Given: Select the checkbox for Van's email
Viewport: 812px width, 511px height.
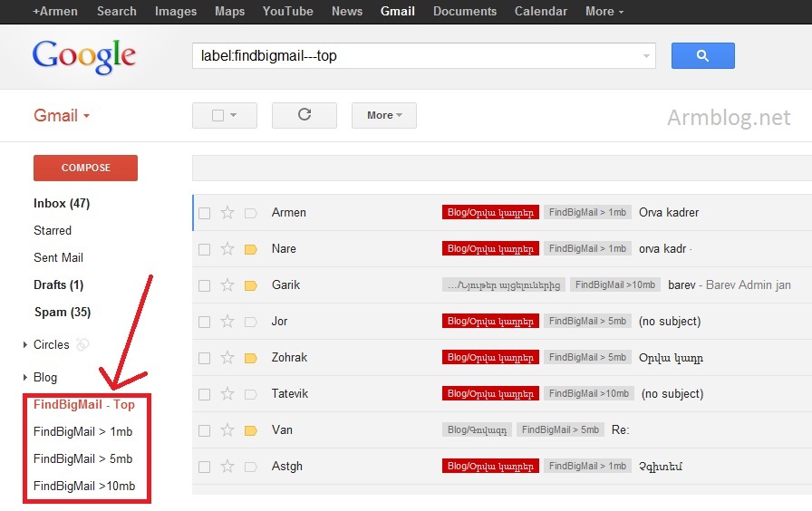Looking at the screenshot, I should (205, 430).
